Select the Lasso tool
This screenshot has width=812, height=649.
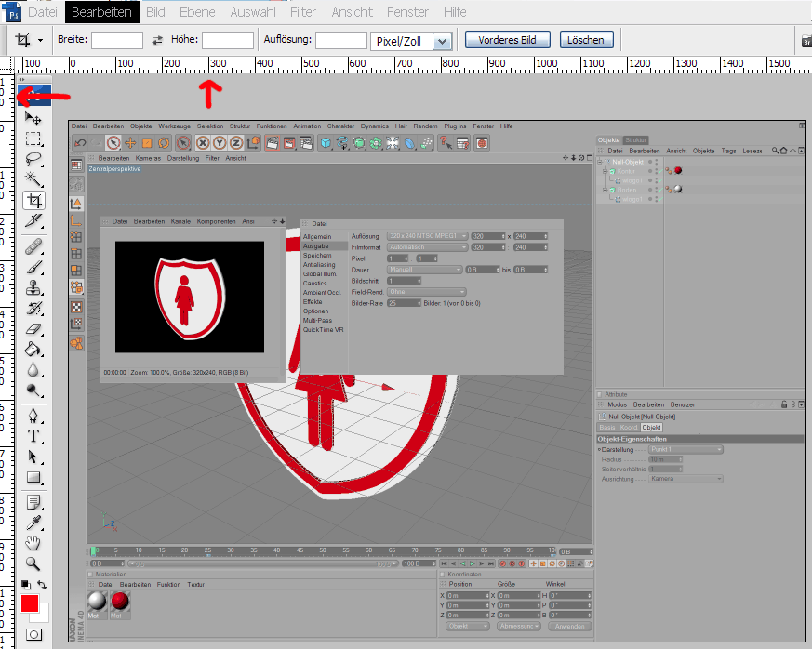click(33, 159)
